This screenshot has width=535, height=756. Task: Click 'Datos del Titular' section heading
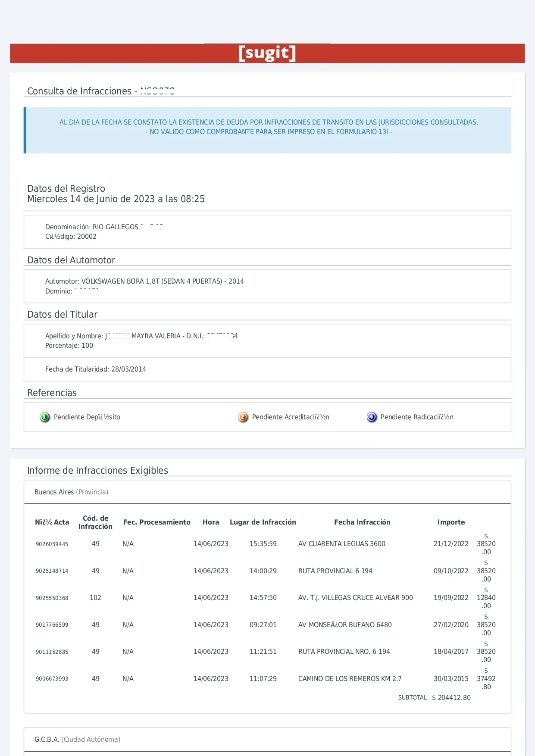62,315
